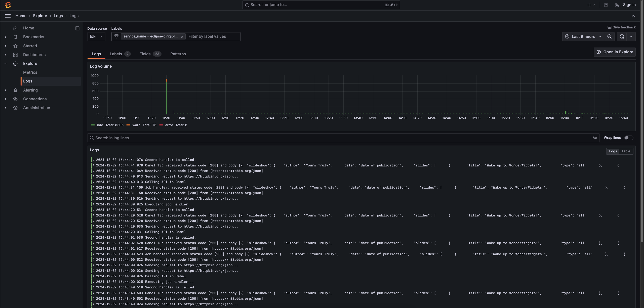The width and height of the screenshot is (644, 308).
Task: Open the loki data source dropdown
Action: point(96,37)
